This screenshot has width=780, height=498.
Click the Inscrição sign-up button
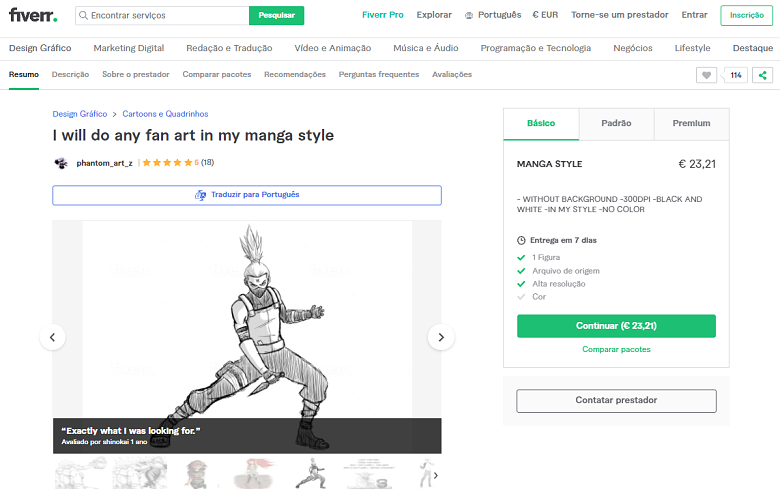(x=747, y=15)
